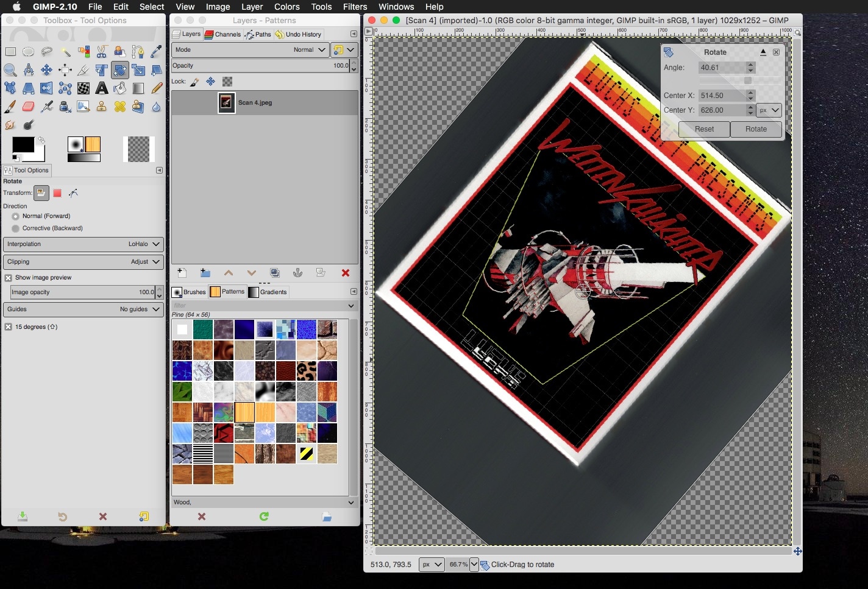Image resolution: width=868 pixels, height=589 pixels.
Task: Select the Text tool
Action: pos(102,88)
